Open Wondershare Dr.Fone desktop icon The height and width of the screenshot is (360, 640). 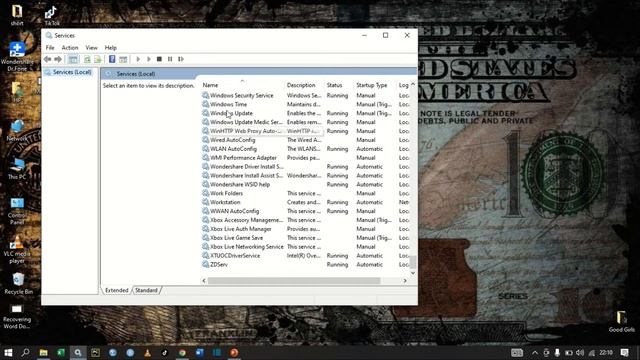[x=17, y=56]
